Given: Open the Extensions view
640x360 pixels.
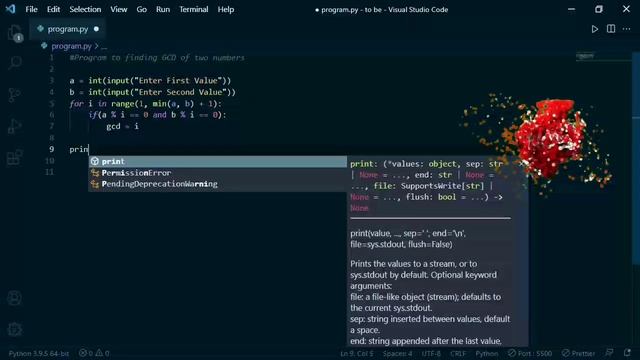Looking at the screenshot, I should pos(15,157).
